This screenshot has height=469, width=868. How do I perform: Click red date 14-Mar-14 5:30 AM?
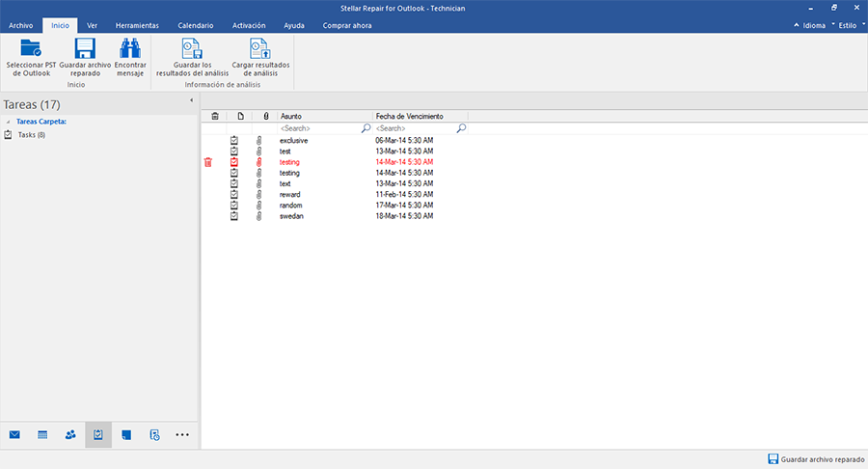click(404, 162)
